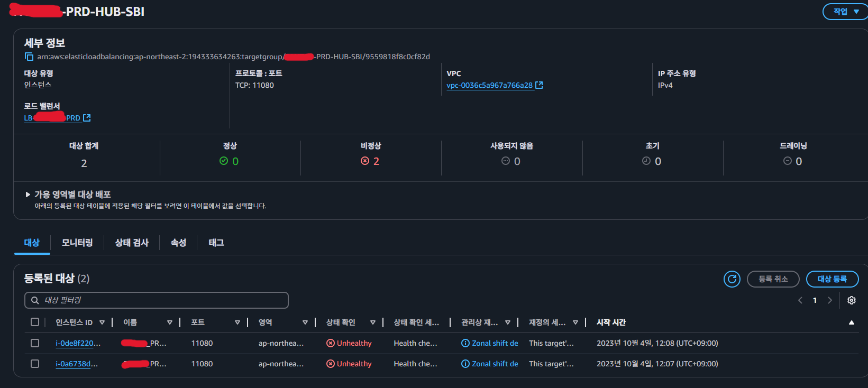The image size is (868, 388).
Task: Click Zonal shift info icon in first row
Action: [x=465, y=343]
